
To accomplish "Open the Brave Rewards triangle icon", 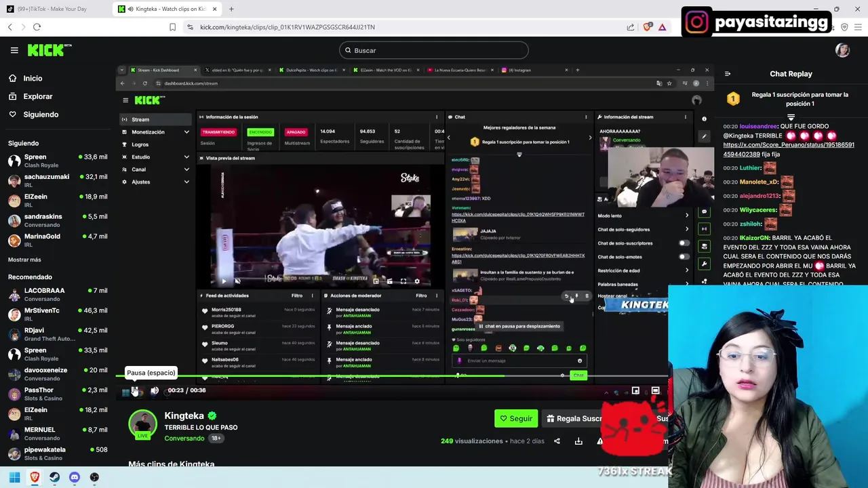I will pos(663,27).
